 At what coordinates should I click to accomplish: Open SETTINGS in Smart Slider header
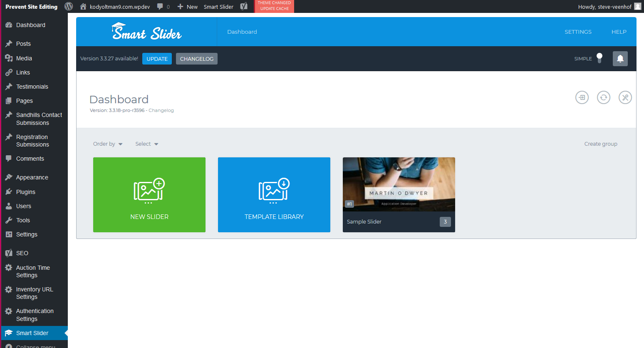click(578, 32)
